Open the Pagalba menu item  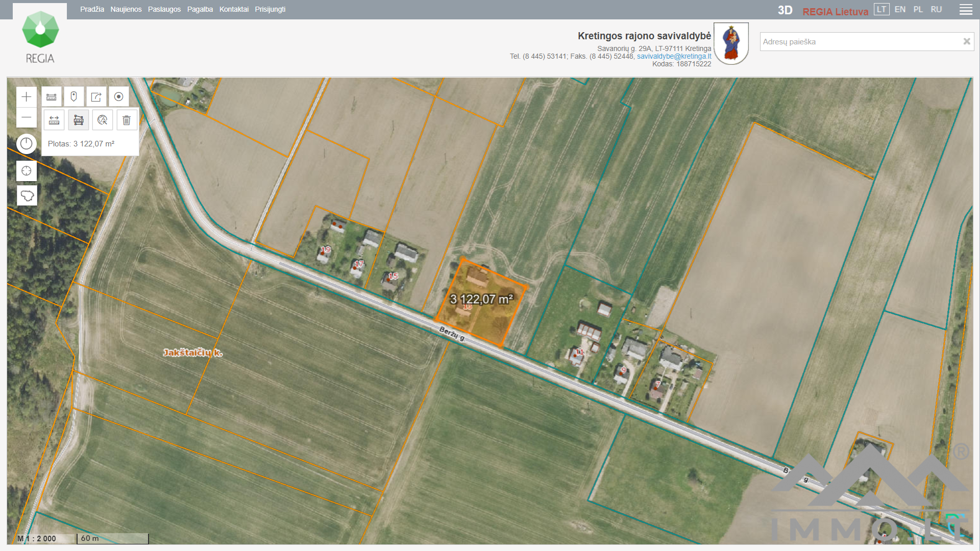pyautogui.click(x=200, y=9)
